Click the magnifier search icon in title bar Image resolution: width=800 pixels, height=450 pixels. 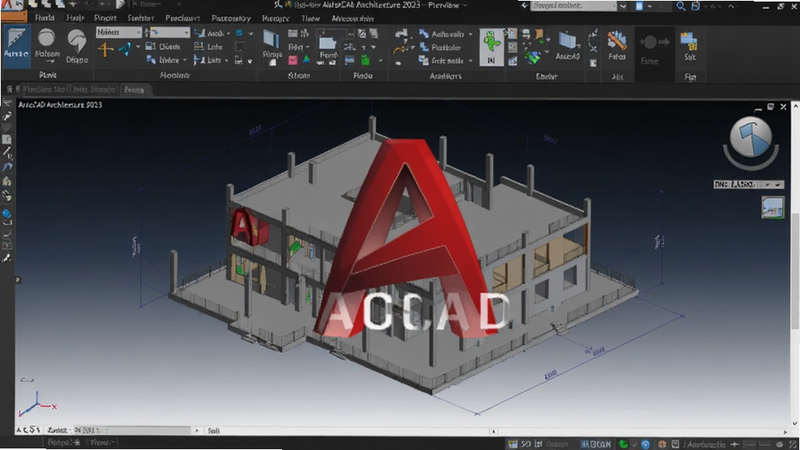[681, 6]
